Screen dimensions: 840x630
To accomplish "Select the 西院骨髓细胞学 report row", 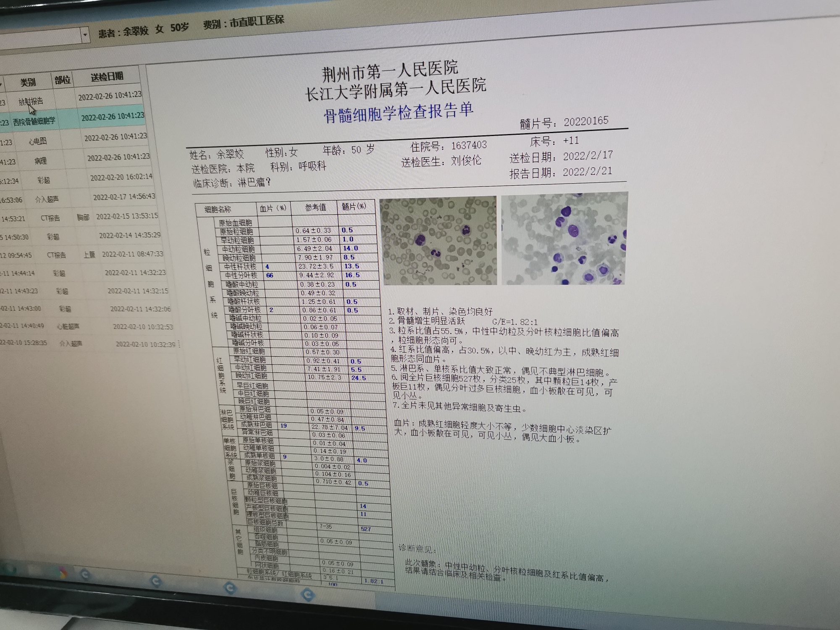I will pos(72,119).
